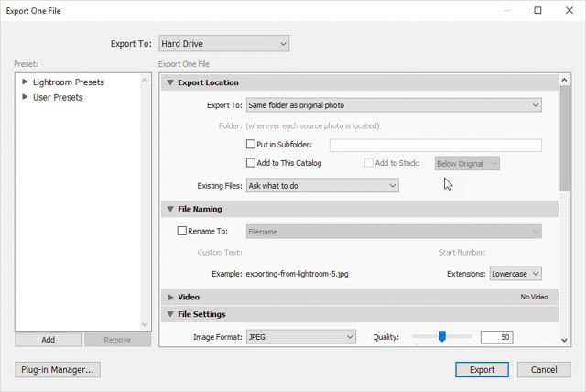Expand the Video section

pos(170,297)
